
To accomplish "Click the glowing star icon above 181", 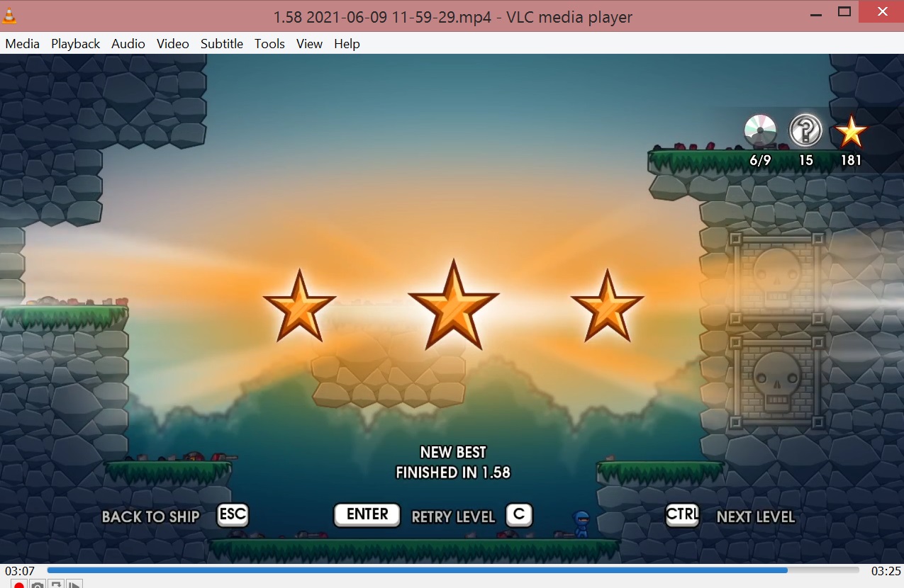I will [851, 132].
